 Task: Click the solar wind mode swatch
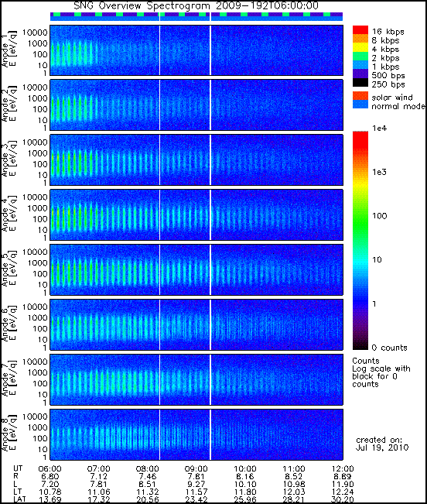tap(360, 96)
